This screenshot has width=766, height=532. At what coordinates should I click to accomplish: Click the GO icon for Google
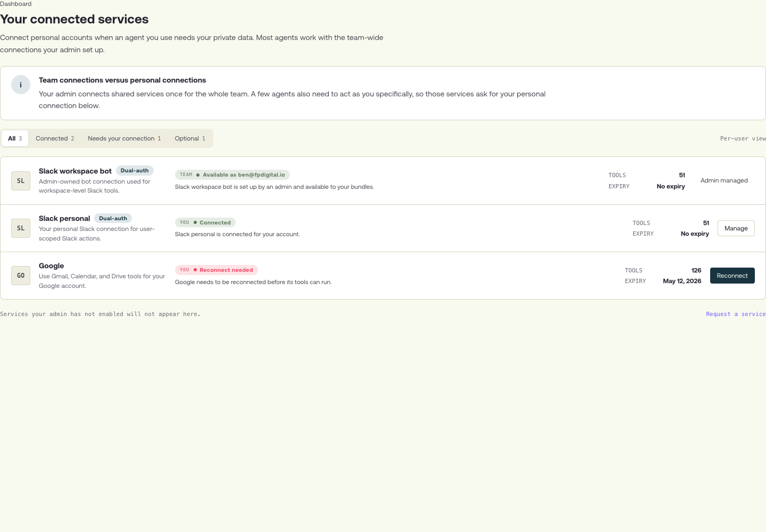[x=21, y=276]
